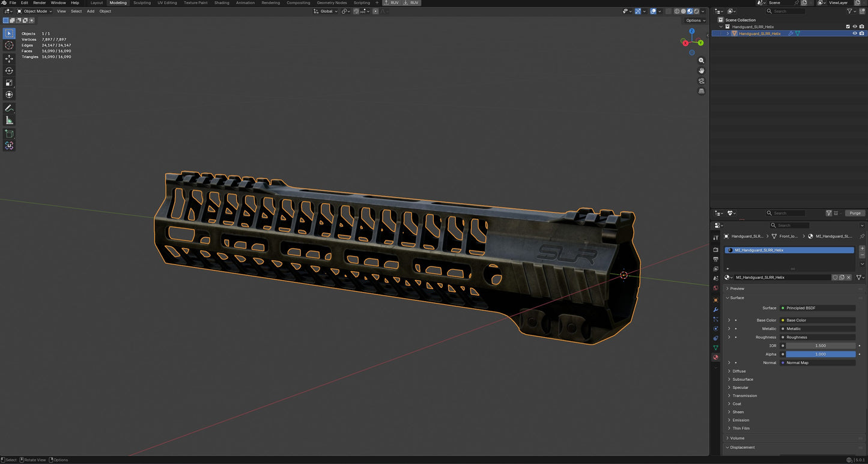Screen dimensions: 868x464
Task: Open the Scene properties tab
Action: [715, 278]
